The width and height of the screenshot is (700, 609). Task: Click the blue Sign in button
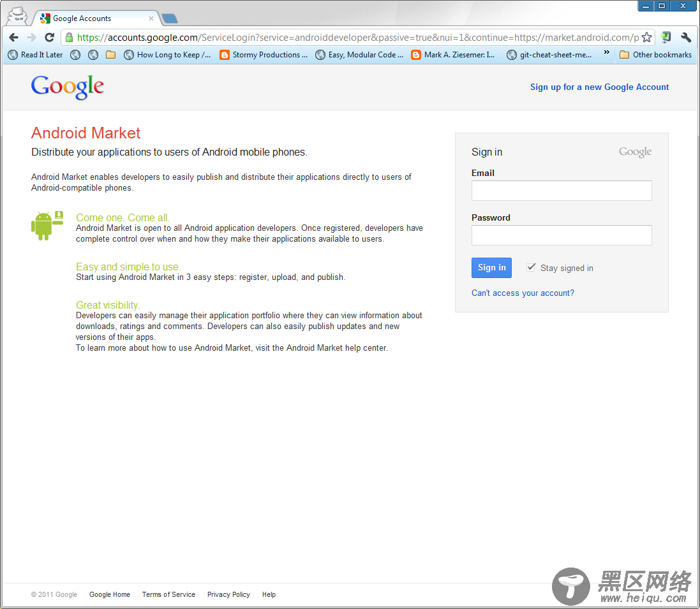[x=491, y=268]
